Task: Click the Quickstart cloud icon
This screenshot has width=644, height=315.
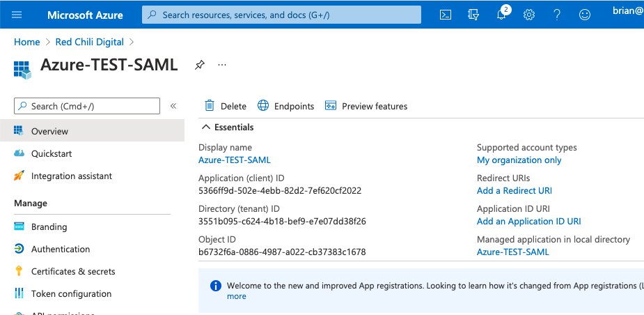Action: [19, 153]
